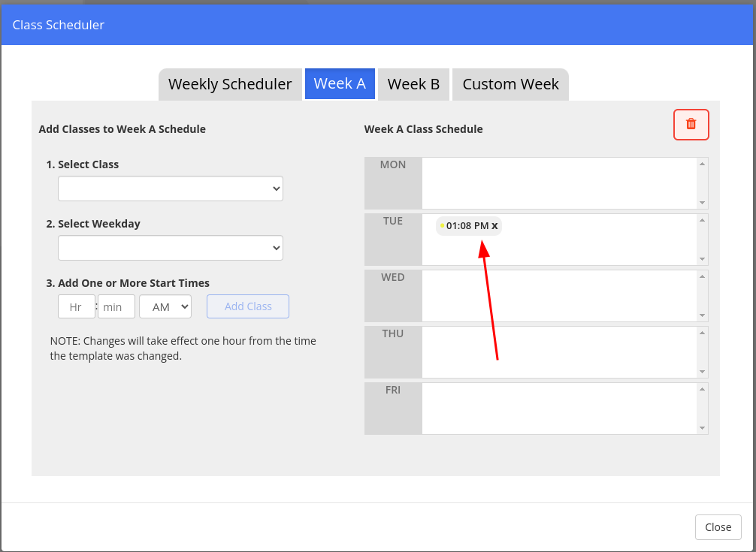
Task: Click the MON row scroll up arrow
Action: coord(703,164)
